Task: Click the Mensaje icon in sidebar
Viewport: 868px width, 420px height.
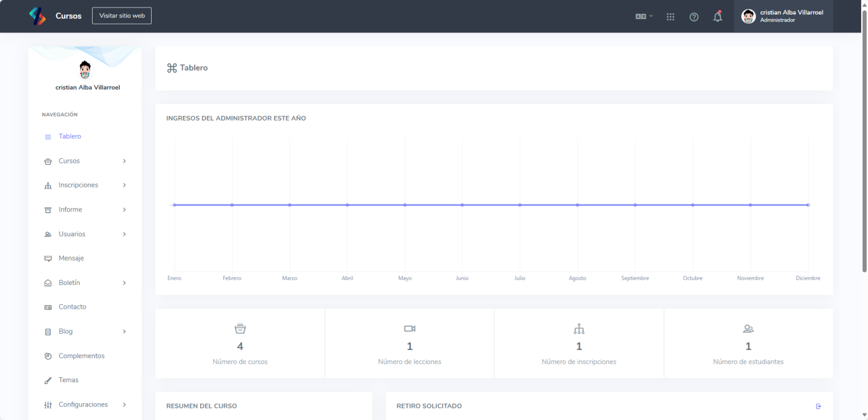Action: (48, 258)
